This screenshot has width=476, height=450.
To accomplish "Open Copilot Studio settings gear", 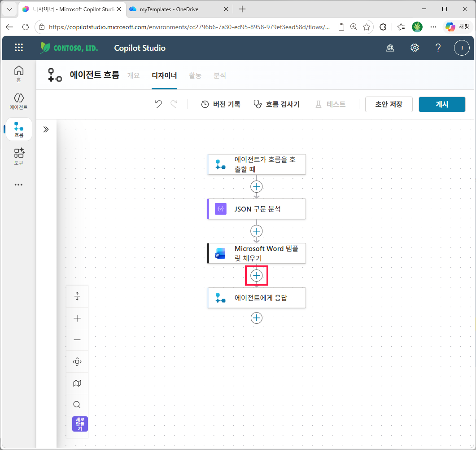I will click(415, 48).
